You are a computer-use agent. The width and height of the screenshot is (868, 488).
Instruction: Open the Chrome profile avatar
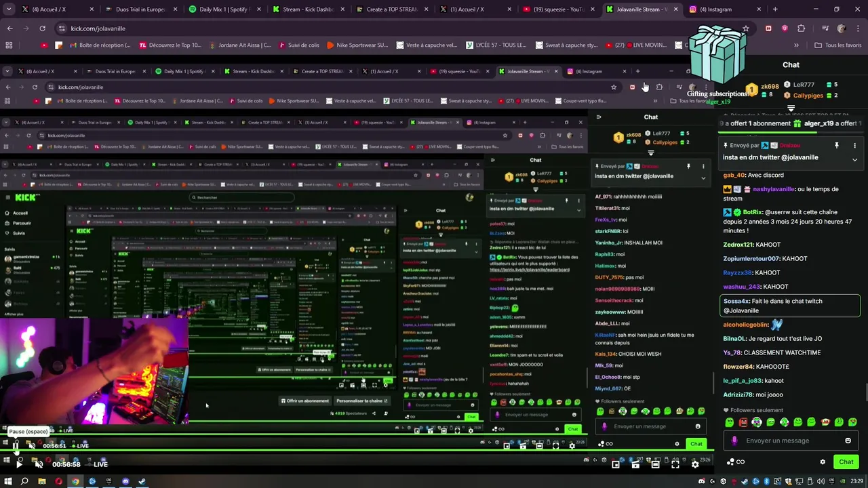842,28
